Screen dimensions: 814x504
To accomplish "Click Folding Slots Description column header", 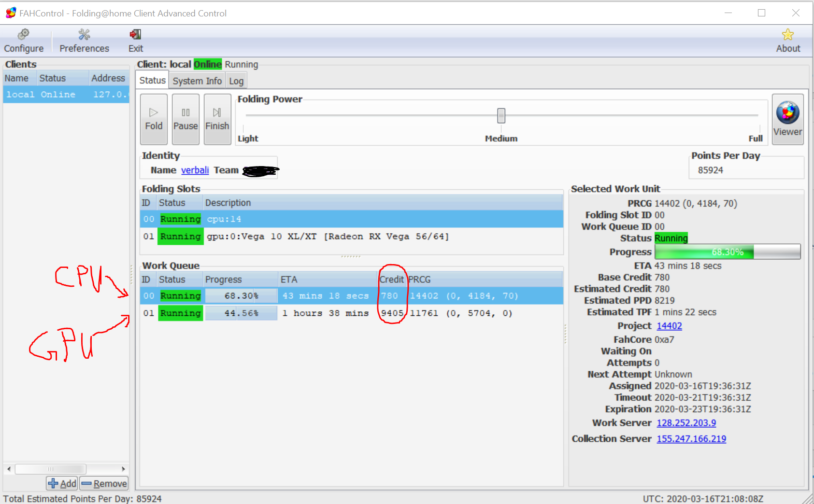I will point(383,203).
